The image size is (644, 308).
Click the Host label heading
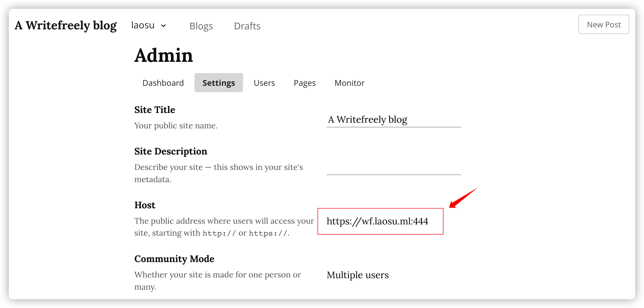145,205
